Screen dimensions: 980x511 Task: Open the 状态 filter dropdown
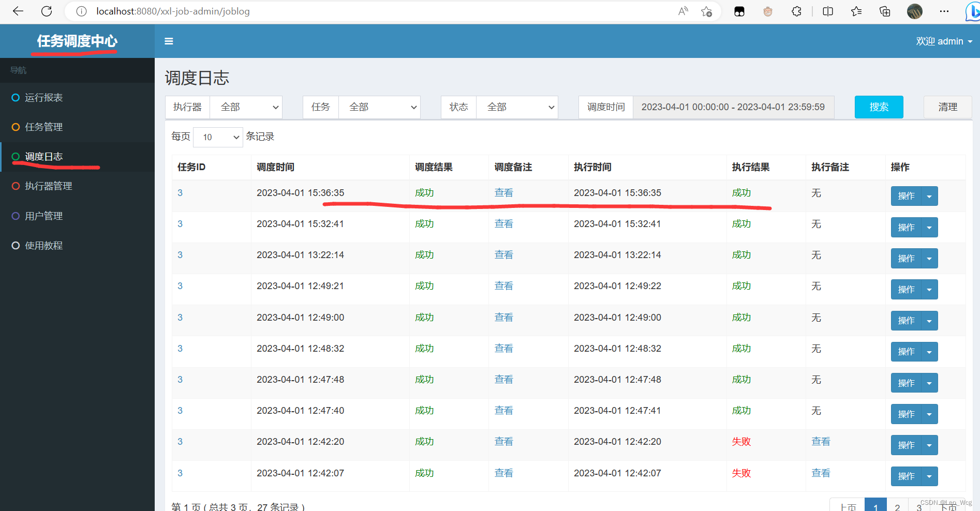coord(517,107)
